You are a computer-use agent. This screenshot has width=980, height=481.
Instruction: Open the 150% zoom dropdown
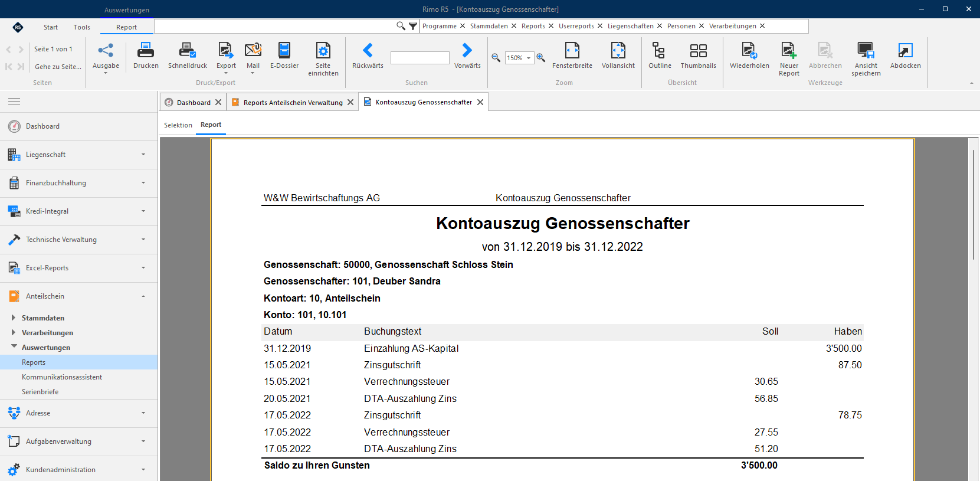coord(529,58)
